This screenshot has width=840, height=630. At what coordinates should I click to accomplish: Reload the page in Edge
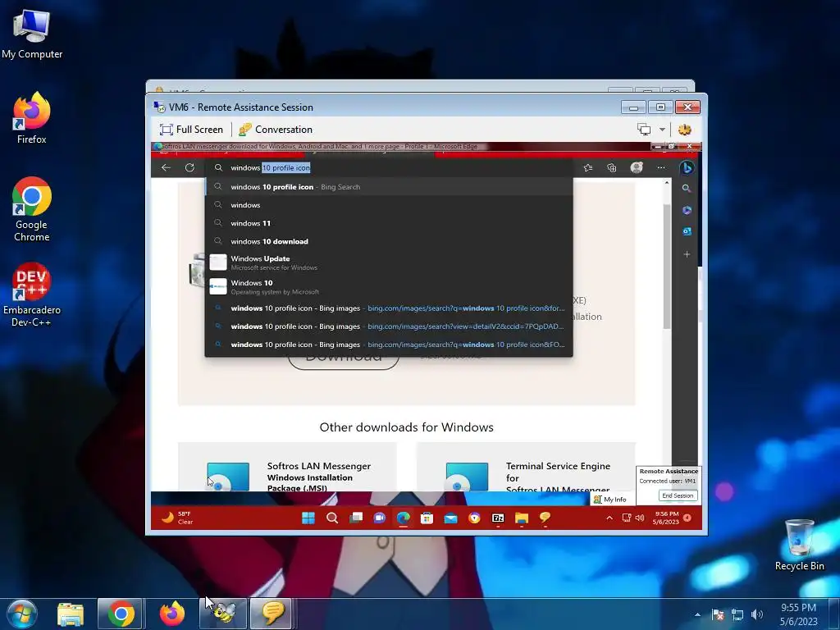pos(189,167)
